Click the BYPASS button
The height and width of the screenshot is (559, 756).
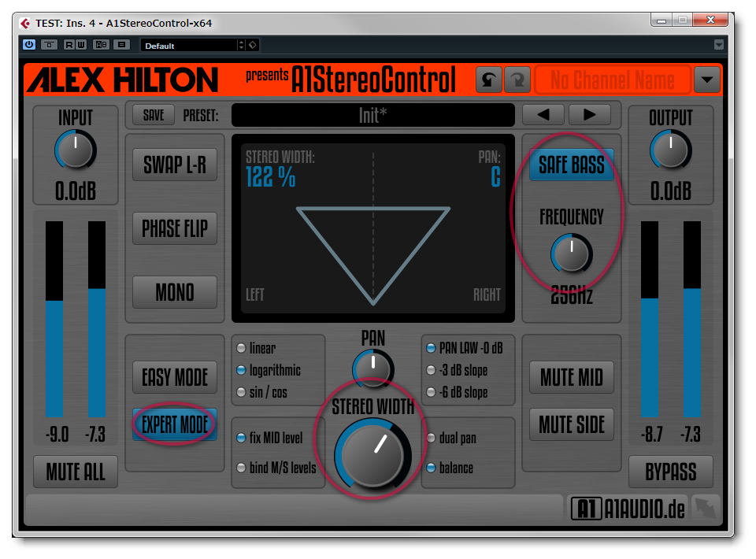(671, 472)
